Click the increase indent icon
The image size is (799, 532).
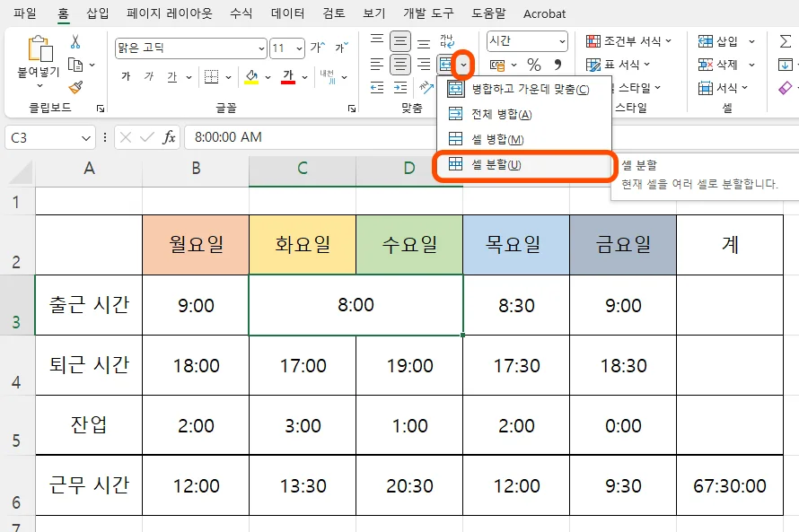[400, 88]
